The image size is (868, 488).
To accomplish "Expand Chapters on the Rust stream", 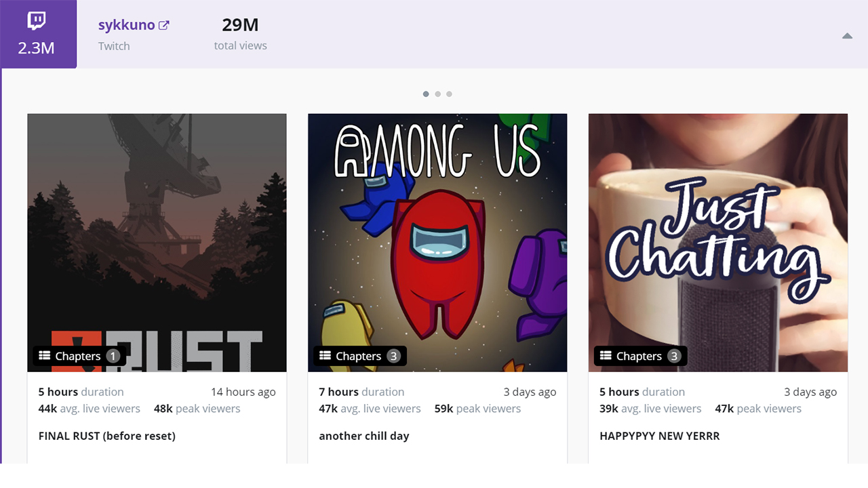I will pyautogui.click(x=79, y=356).
